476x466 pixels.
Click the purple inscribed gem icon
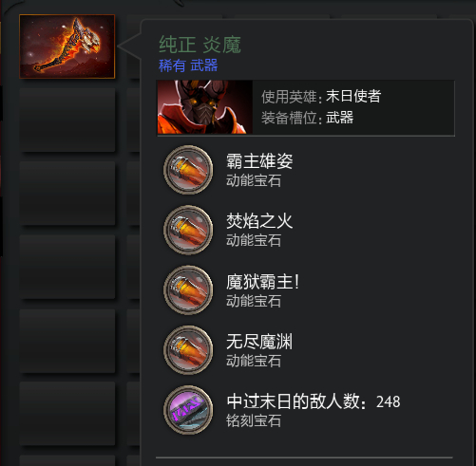pos(188,410)
